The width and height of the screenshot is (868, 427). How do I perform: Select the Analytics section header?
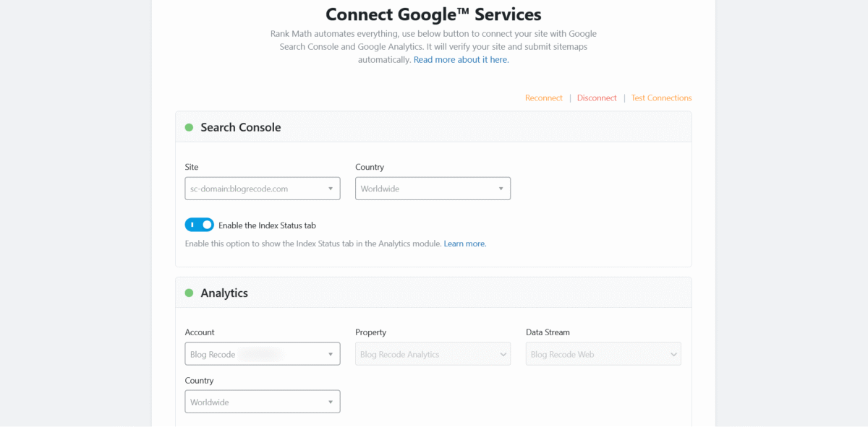224,293
